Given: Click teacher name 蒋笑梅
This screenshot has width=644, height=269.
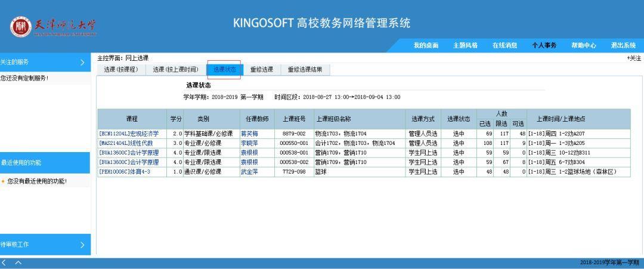Looking at the screenshot, I should [249, 134].
